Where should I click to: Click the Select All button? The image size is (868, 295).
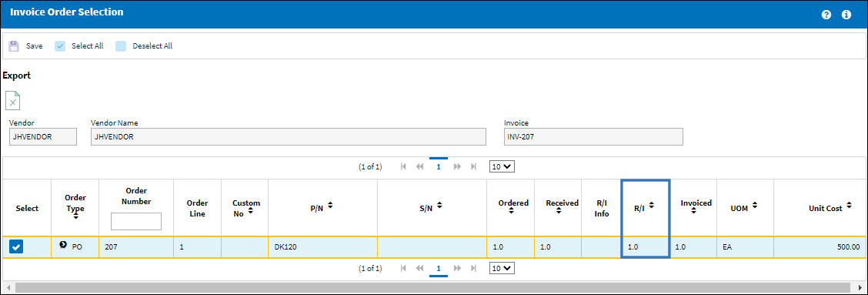click(x=79, y=46)
